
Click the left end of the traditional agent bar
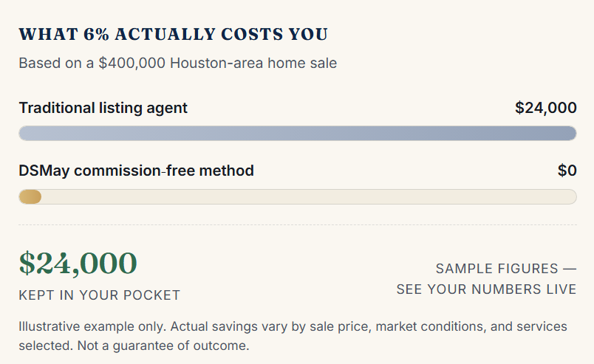point(25,134)
